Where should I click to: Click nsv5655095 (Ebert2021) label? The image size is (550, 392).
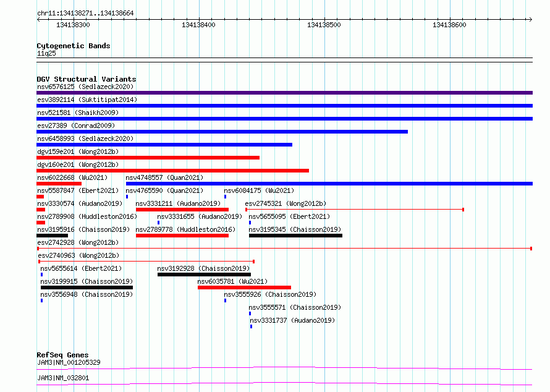click(x=289, y=216)
